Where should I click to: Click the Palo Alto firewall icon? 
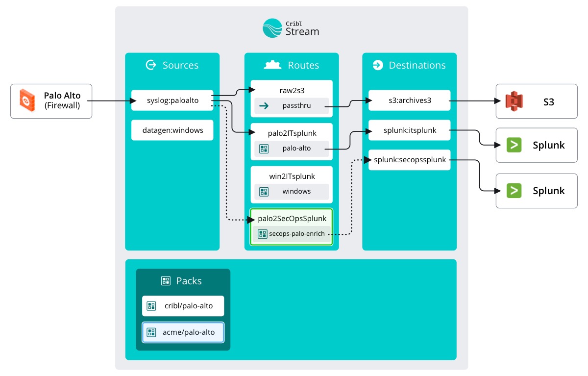pos(27,100)
